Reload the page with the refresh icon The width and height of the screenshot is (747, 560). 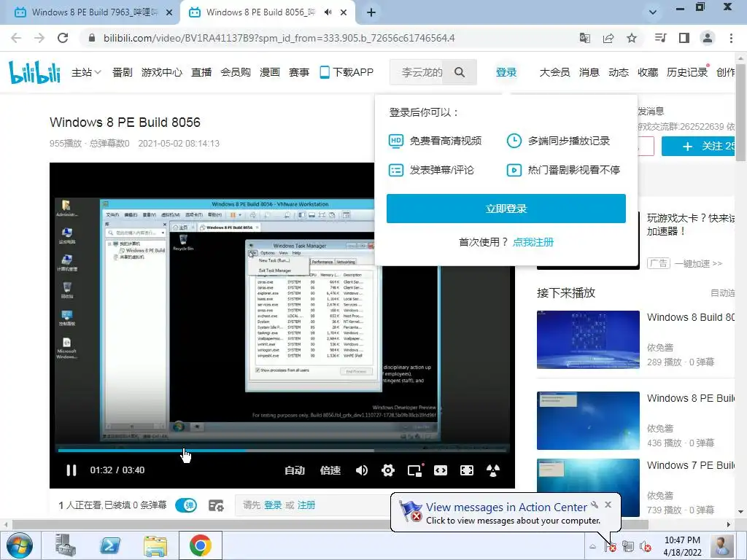tap(63, 38)
